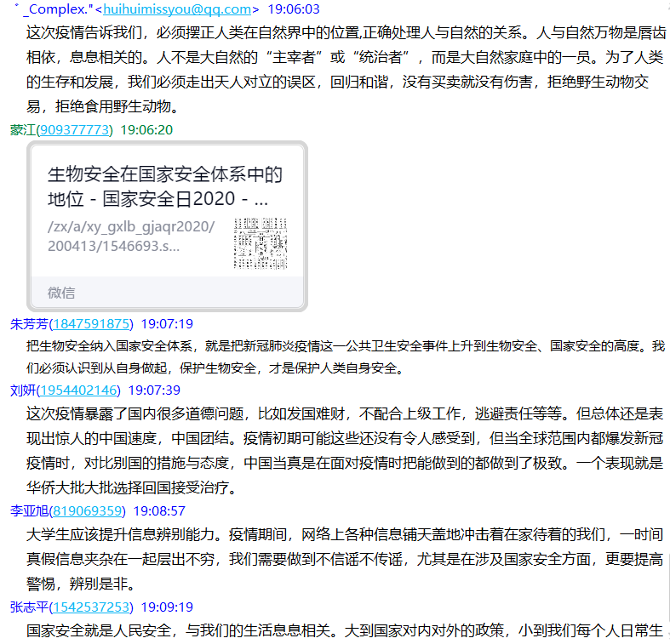Click the sender name 张志平
Viewport: 670px width, 644px height.
[29, 607]
